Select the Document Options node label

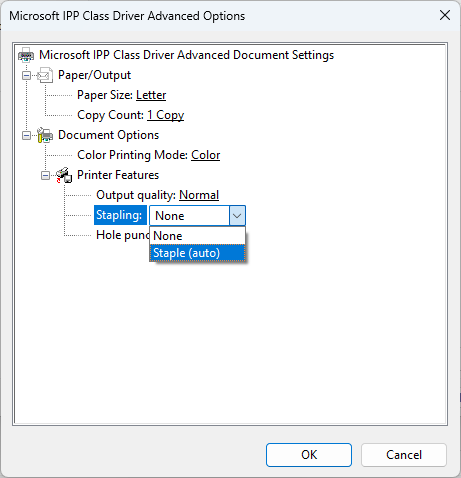[108, 135]
